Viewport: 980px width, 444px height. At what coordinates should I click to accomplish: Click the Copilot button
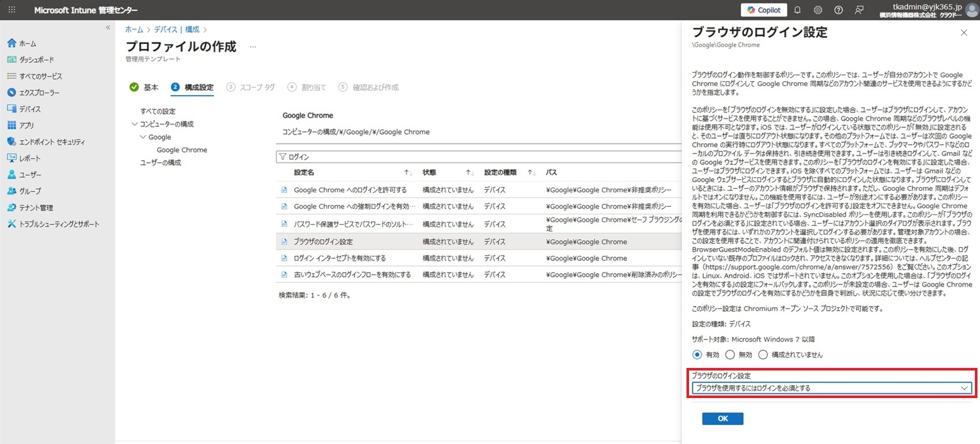click(764, 10)
